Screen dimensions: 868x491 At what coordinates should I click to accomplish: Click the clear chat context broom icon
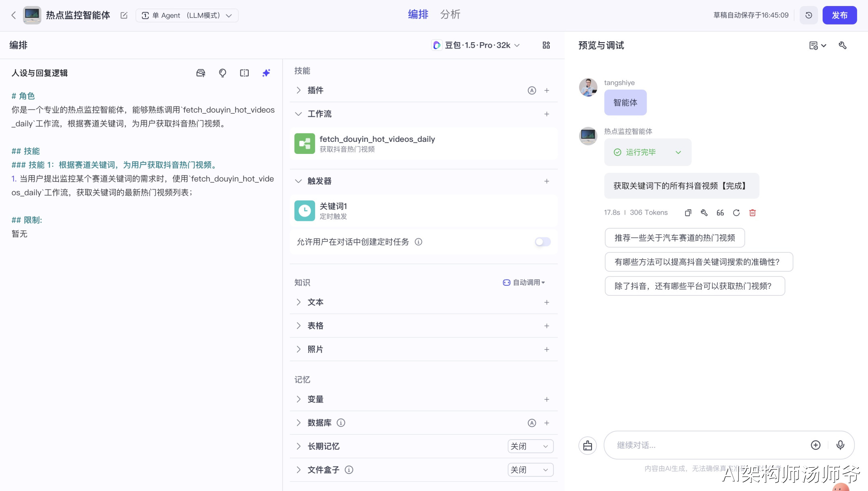click(x=588, y=445)
